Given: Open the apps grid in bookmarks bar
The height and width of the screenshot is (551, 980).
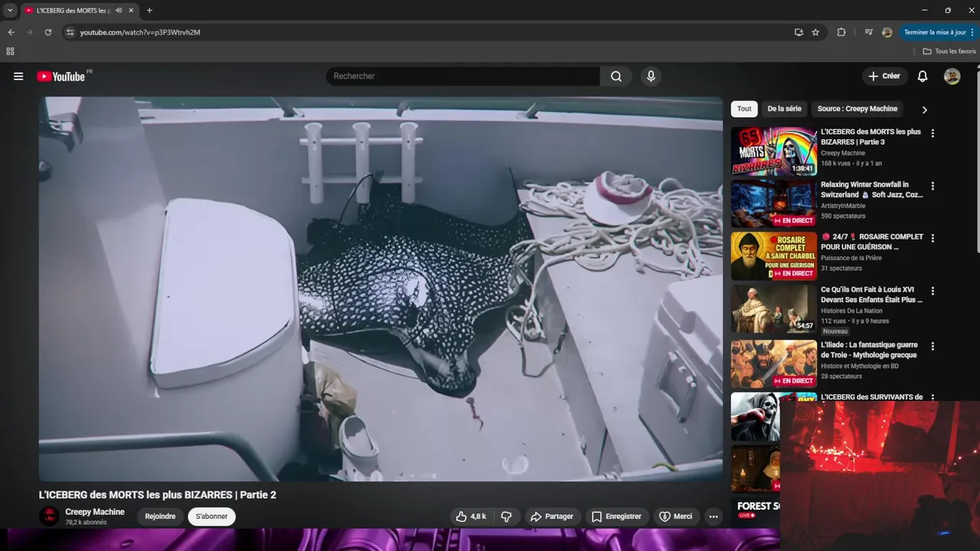Looking at the screenshot, I should coord(10,51).
